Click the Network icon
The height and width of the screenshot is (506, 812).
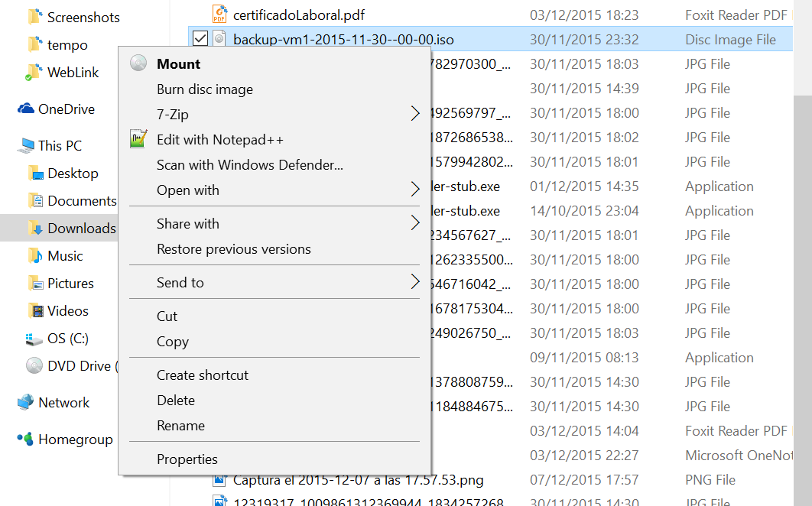pyautogui.click(x=26, y=402)
